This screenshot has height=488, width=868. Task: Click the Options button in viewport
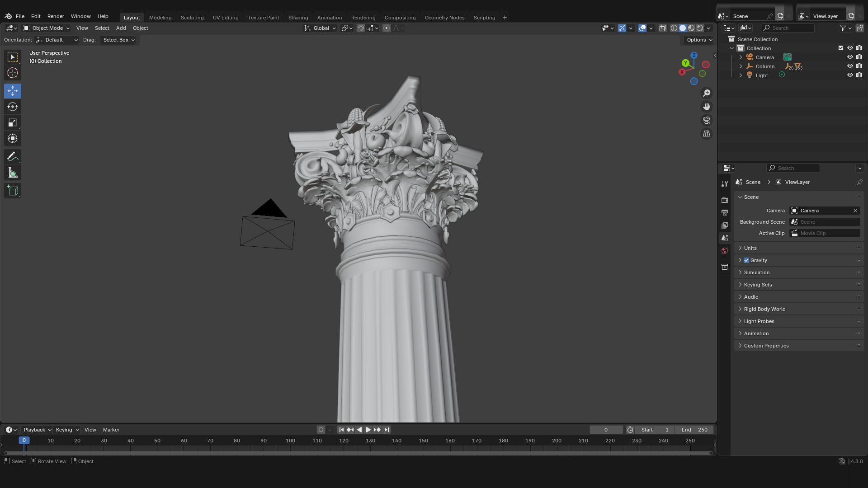point(699,40)
